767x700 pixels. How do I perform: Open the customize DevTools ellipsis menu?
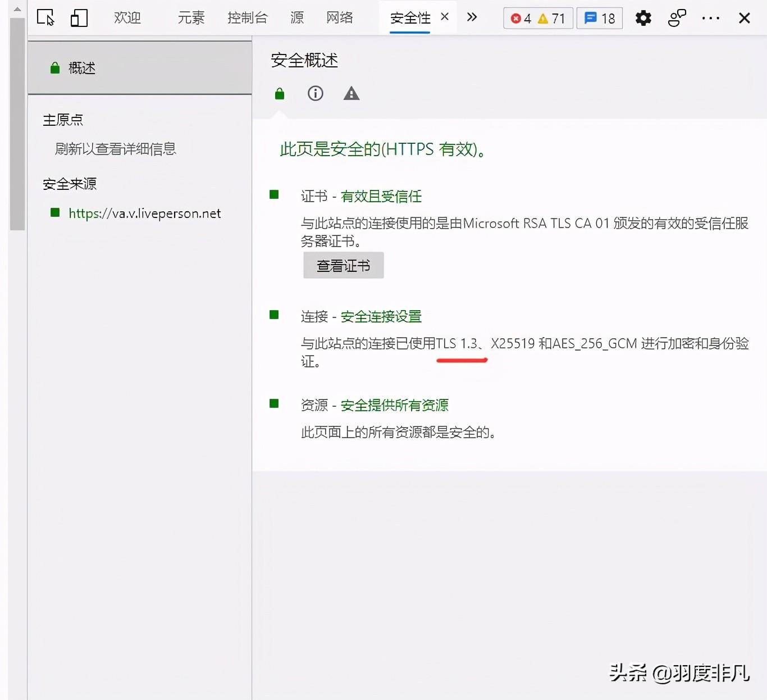pos(711,18)
